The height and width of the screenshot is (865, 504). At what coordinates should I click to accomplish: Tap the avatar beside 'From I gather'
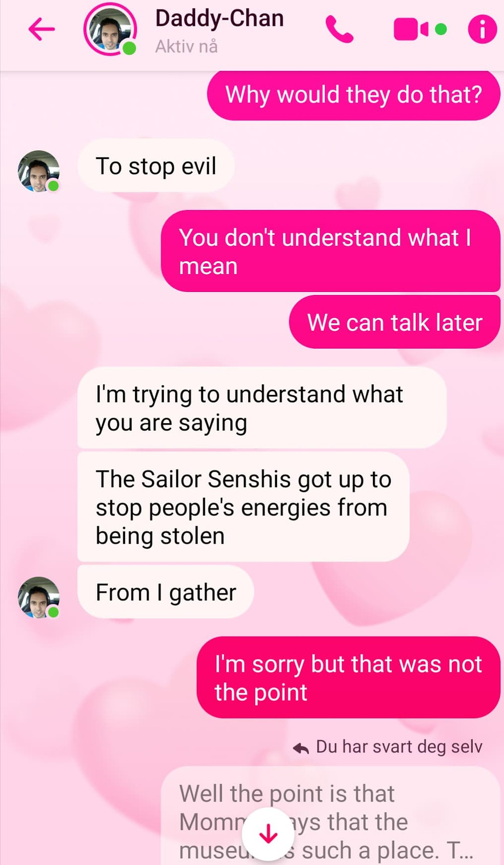point(39,597)
